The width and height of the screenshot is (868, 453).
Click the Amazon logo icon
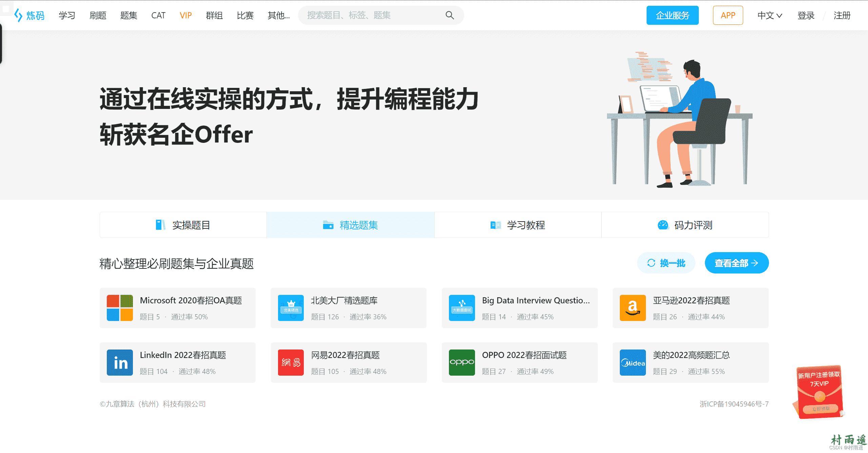(632, 308)
